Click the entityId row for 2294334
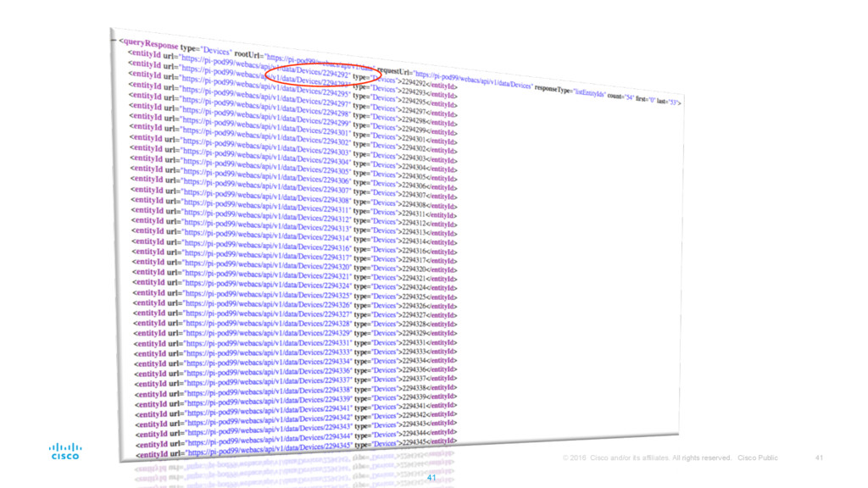868x488 pixels. (297, 362)
